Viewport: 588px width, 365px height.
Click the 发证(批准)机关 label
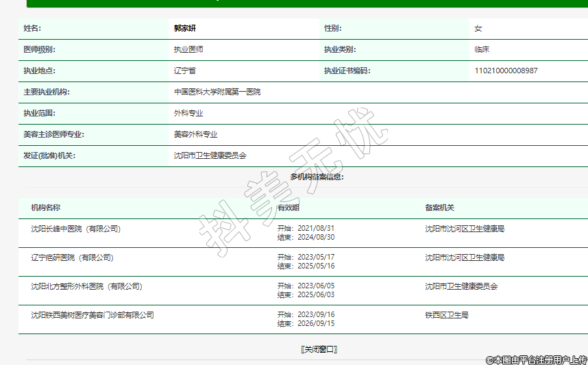pyautogui.click(x=49, y=156)
